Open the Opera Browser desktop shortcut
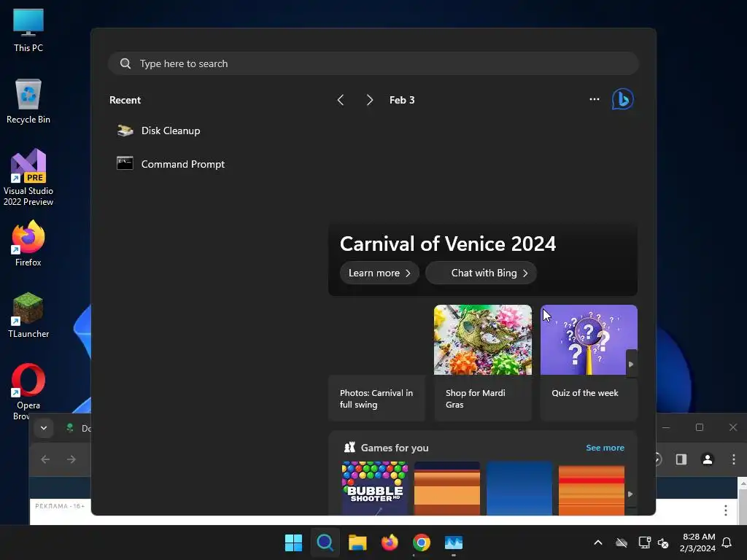The image size is (747, 560). 28,392
